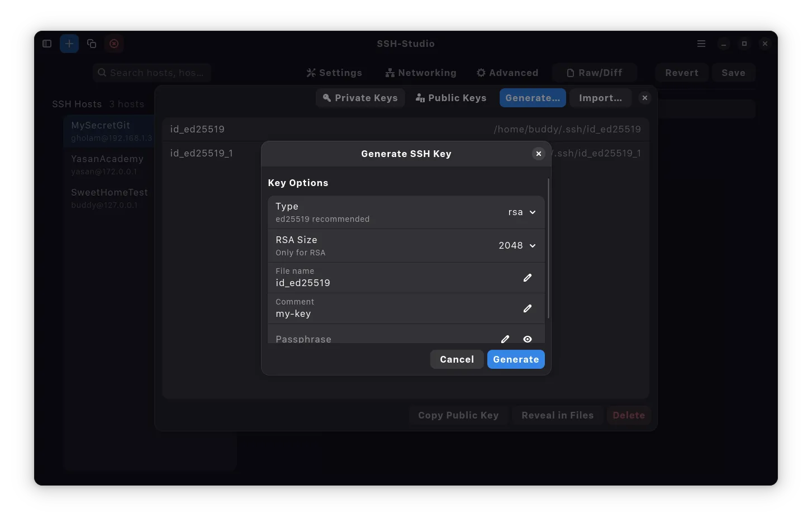Toggle the sidebar panel icon
Image resolution: width=812 pixels, height=523 pixels.
(x=47, y=44)
